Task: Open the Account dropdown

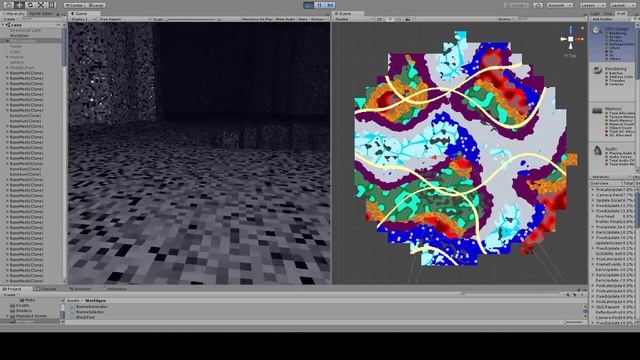Action: pos(559,5)
